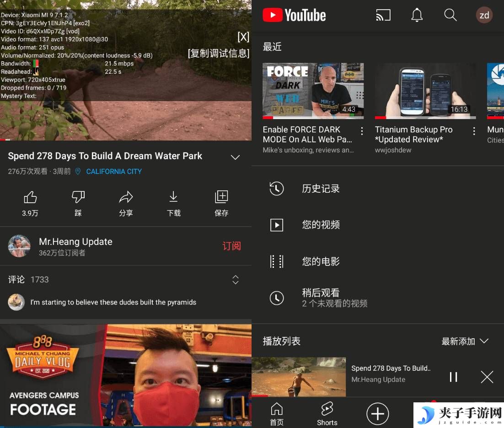Tap [复制调试信息] copy debug info
This screenshot has width=504, height=428.
[219, 53]
